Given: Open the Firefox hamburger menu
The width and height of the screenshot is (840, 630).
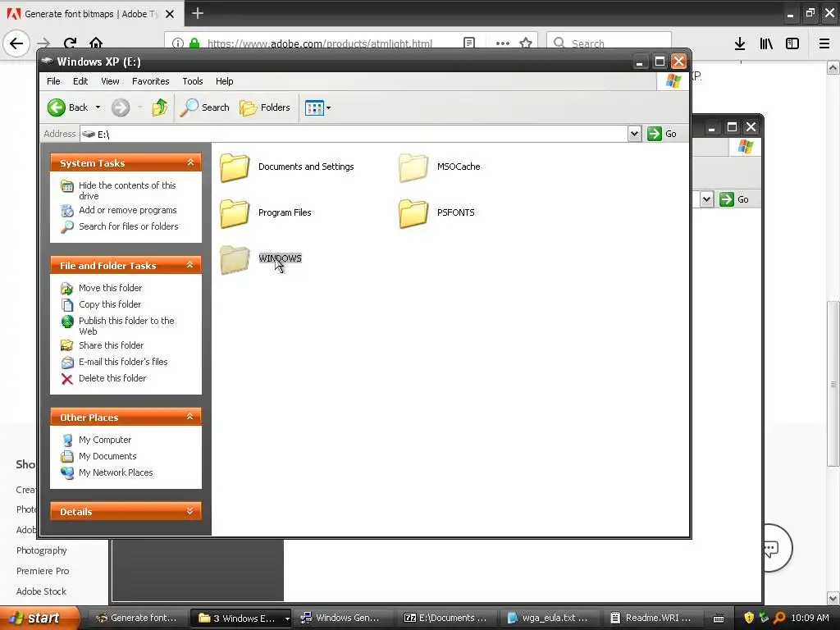Looking at the screenshot, I should click(x=824, y=44).
